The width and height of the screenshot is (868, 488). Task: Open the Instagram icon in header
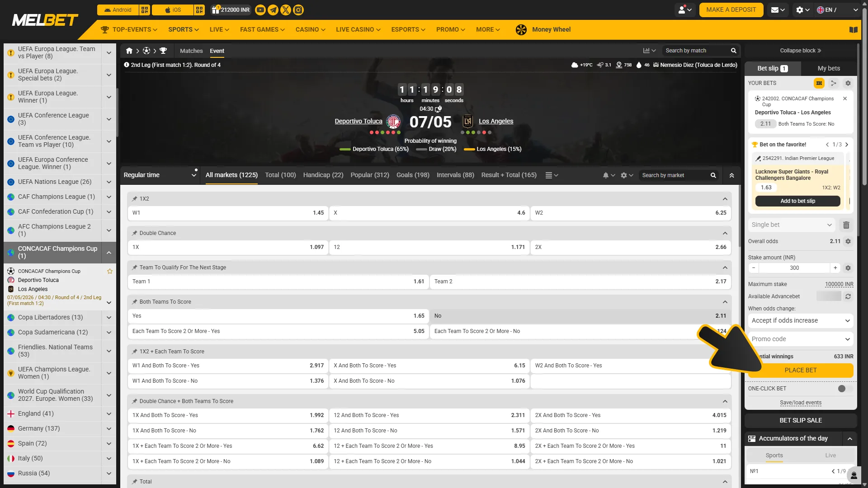click(298, 10)
